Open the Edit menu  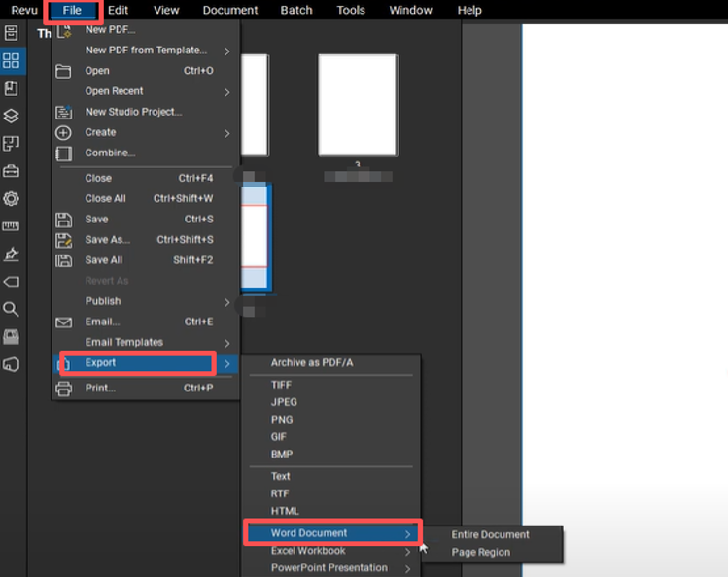(x=118, y=11)
